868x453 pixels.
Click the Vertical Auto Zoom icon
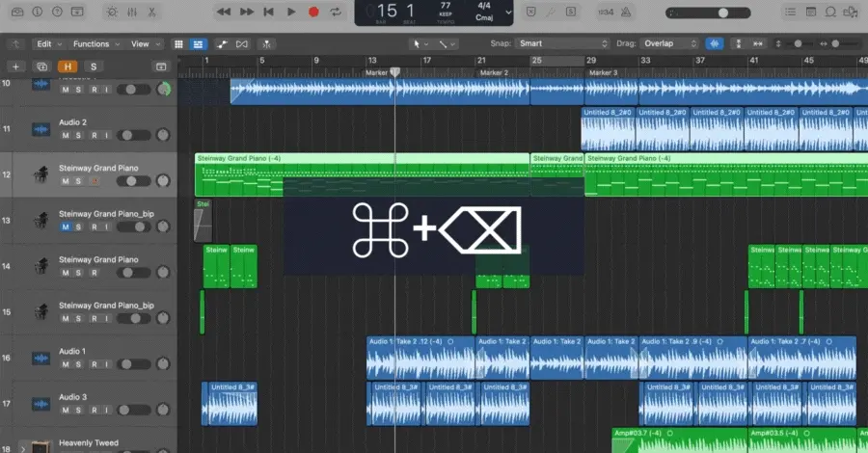tap(738, 43)
